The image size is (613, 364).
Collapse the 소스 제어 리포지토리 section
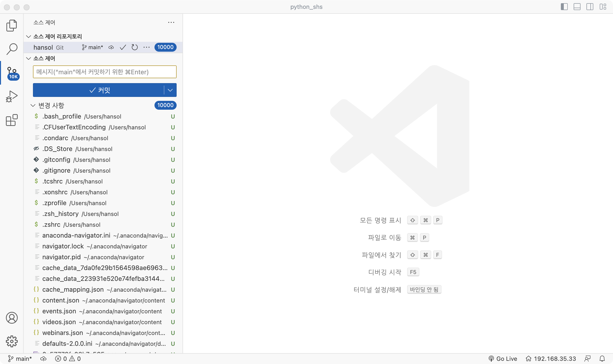point(29,36)
